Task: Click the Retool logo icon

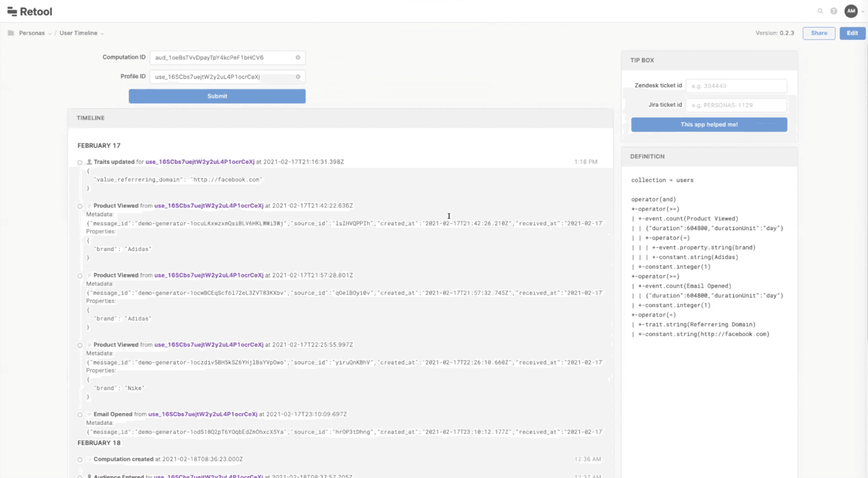Action: pyautogui.click(x=12, y=12)
